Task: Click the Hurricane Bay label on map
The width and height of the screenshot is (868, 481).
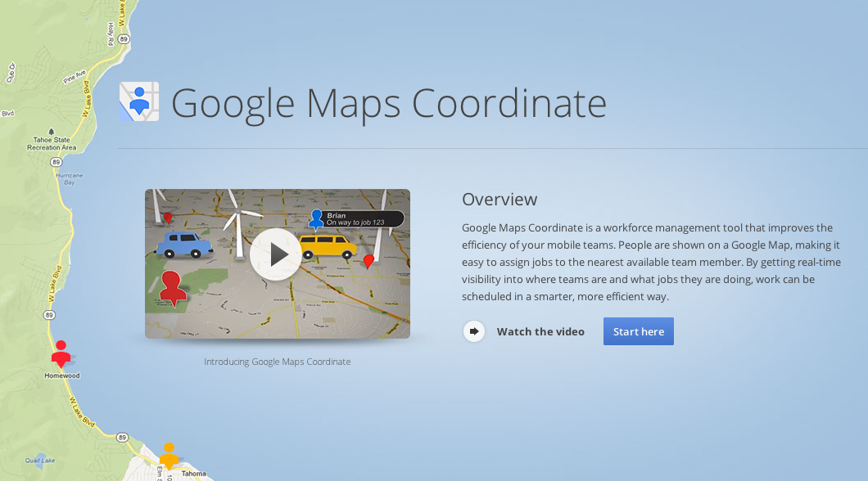Action: [x=70, y=178]
